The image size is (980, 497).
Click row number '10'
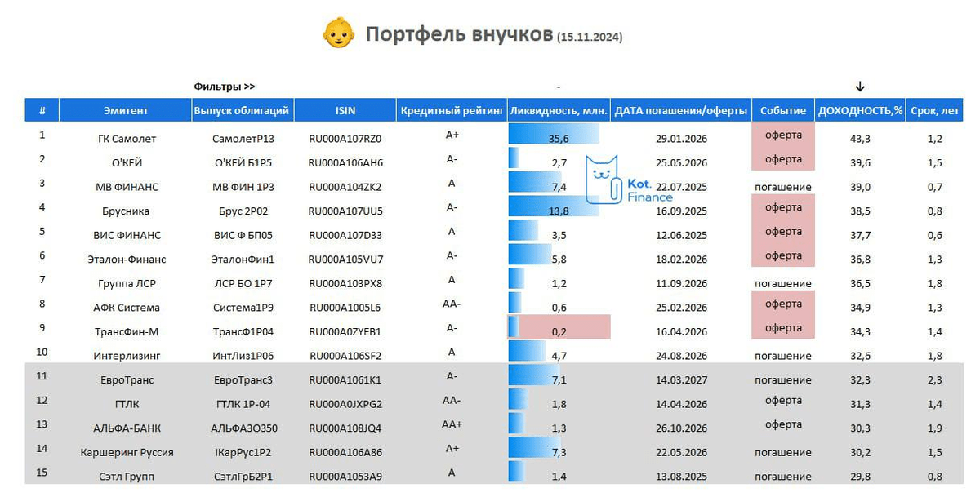coord(42,352)
